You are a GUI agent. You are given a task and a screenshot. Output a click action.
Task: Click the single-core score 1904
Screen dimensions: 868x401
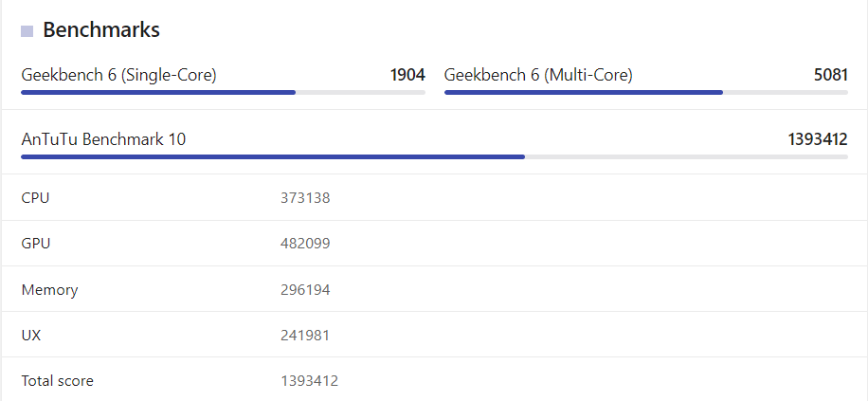click(x=407, y=75)
